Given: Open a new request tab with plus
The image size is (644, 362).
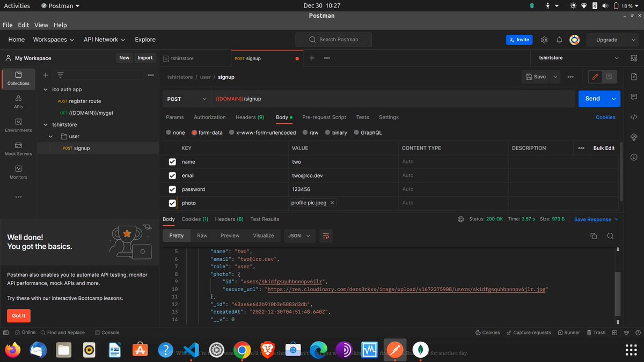Looking at the screenshot, I should [x=312, y=58].
